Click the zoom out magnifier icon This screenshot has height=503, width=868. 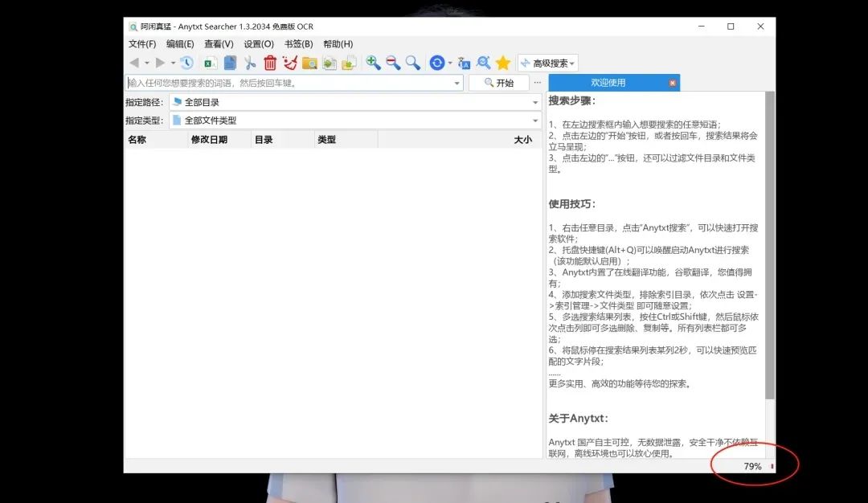tap(393, 63)
